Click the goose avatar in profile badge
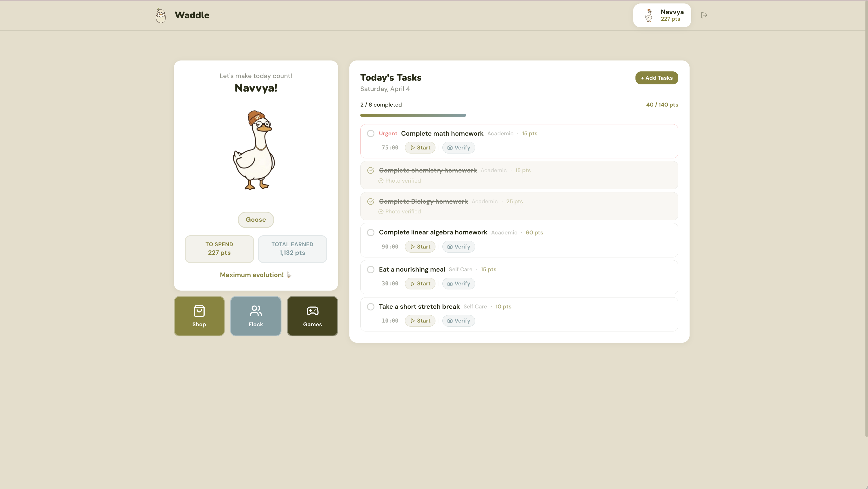 tap(648, 16)
